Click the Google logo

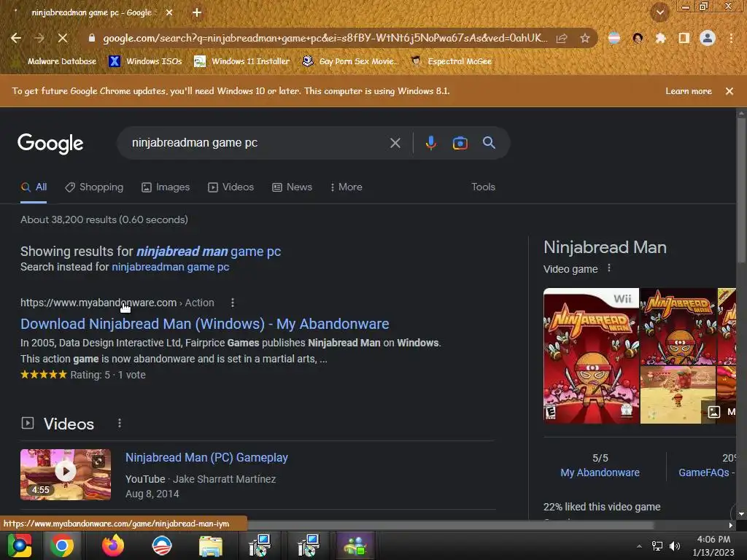click(50, 144)
